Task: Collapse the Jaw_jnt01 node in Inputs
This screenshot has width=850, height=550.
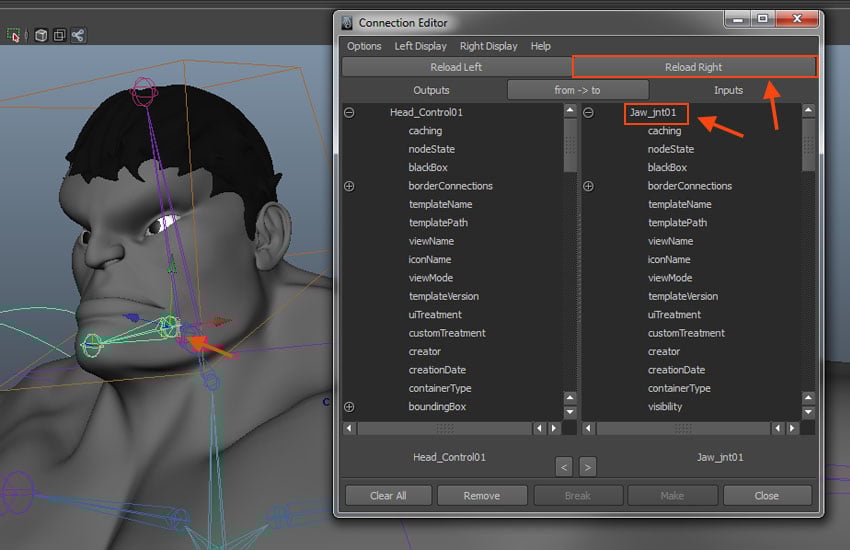Action: pyautogui.click(x=588, y=113)
